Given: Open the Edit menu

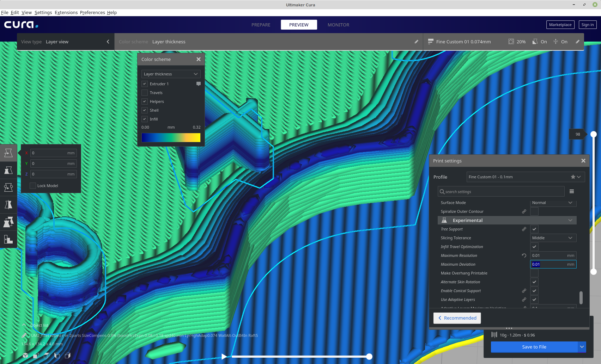Looking at the screenshot, I should tap(15, 12).
